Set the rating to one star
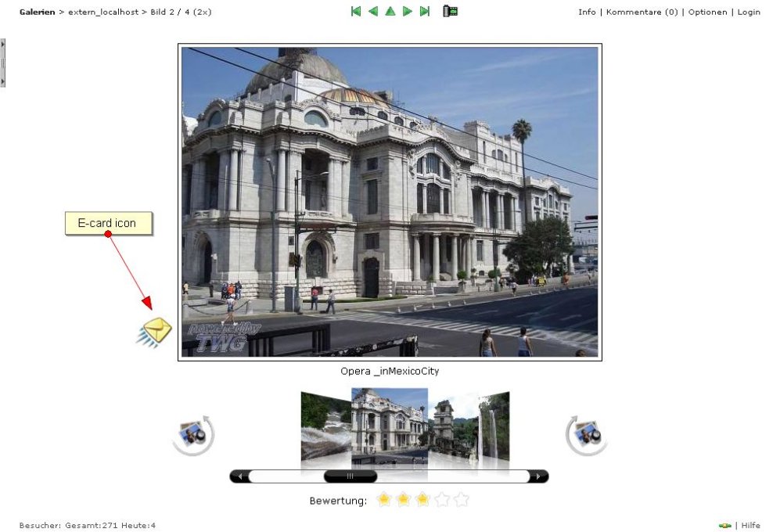This screenshot has height=532, width=780. pyautogui.click(x=383, y=500)
